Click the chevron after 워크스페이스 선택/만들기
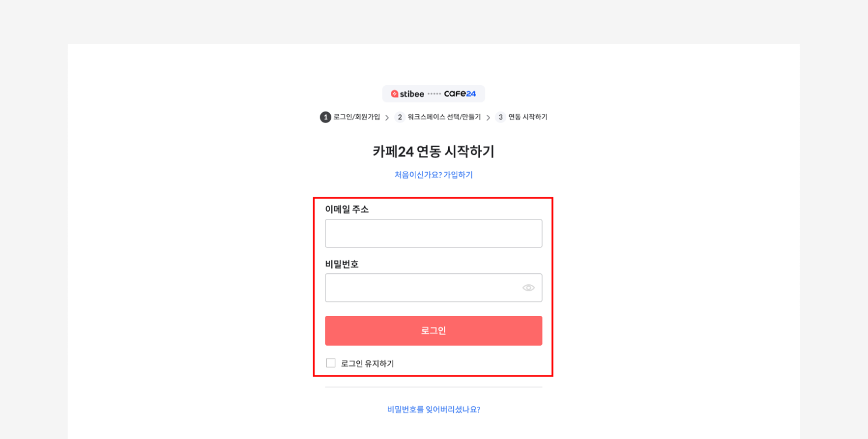This screenshot has width=868, height=439. 488,118
